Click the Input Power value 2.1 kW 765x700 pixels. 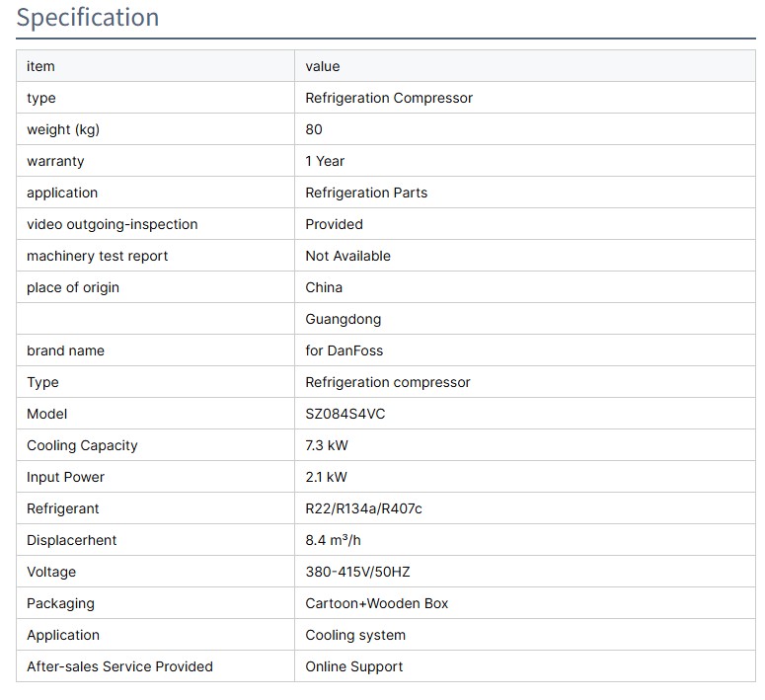[x=327, y=477]
